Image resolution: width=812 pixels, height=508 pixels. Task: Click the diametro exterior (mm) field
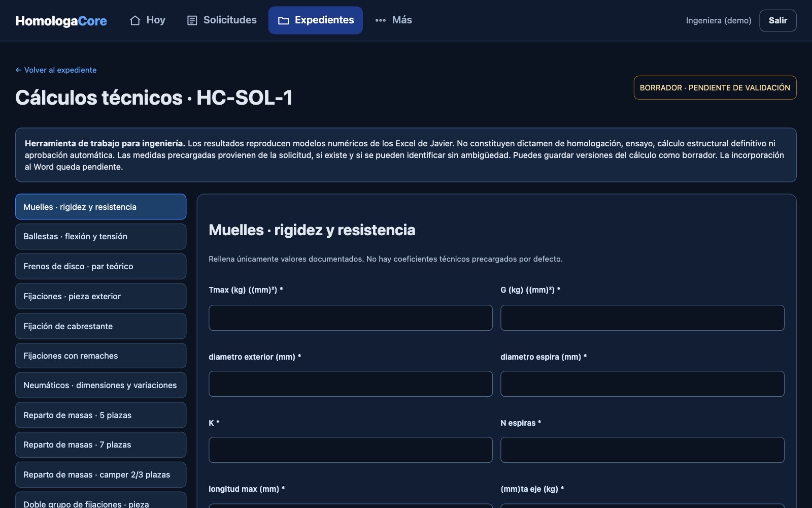(x=350, y=384)
